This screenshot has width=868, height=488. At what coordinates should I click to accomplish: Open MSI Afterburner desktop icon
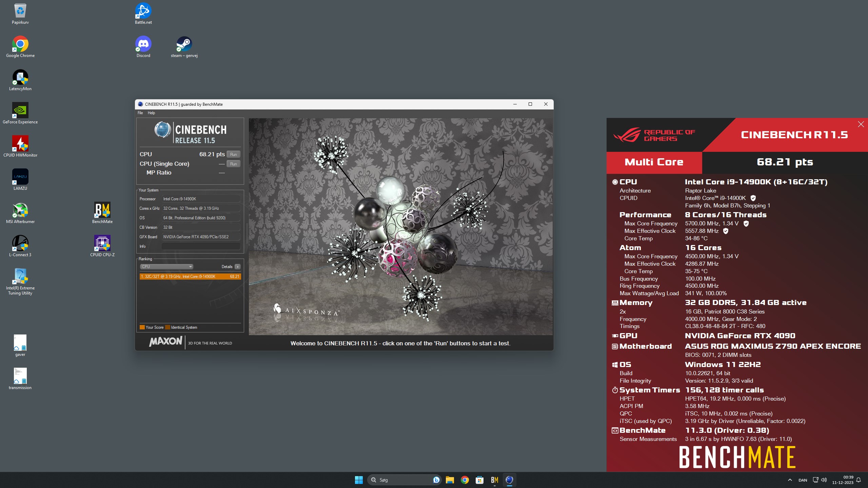[x=20, y=213]
